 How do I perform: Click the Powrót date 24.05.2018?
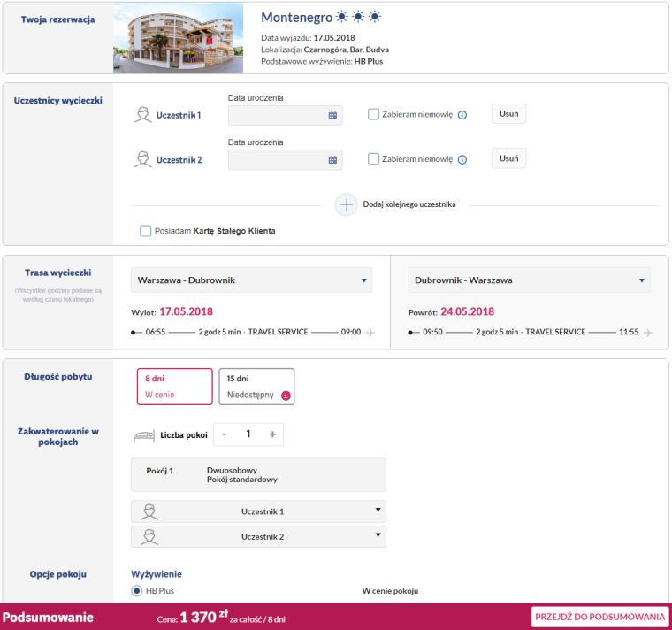click(x=467, y=311)
